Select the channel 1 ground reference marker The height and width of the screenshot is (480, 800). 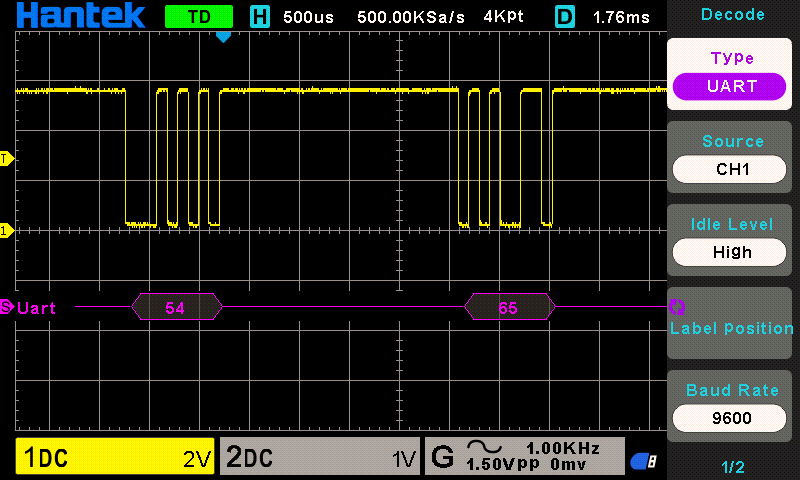(x=6, y=231)
